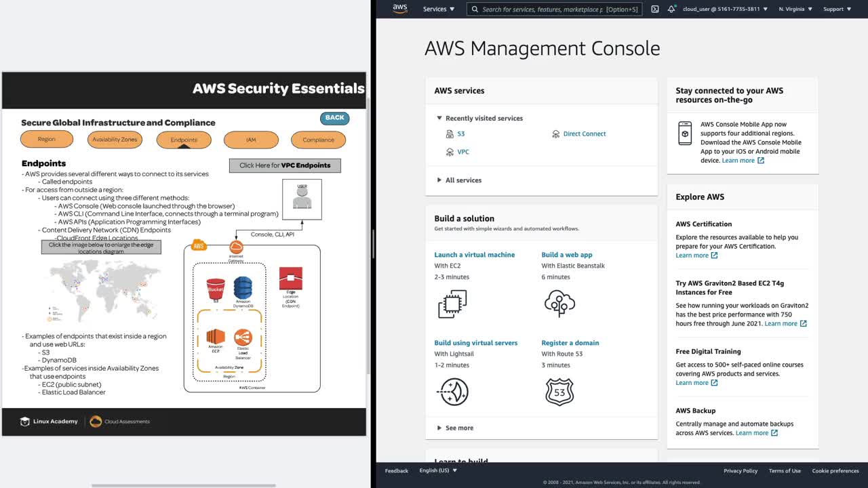Viewport: 868px width, 488px height.
Task: Open the Support dropdown menu
Action: click(837, 9)
